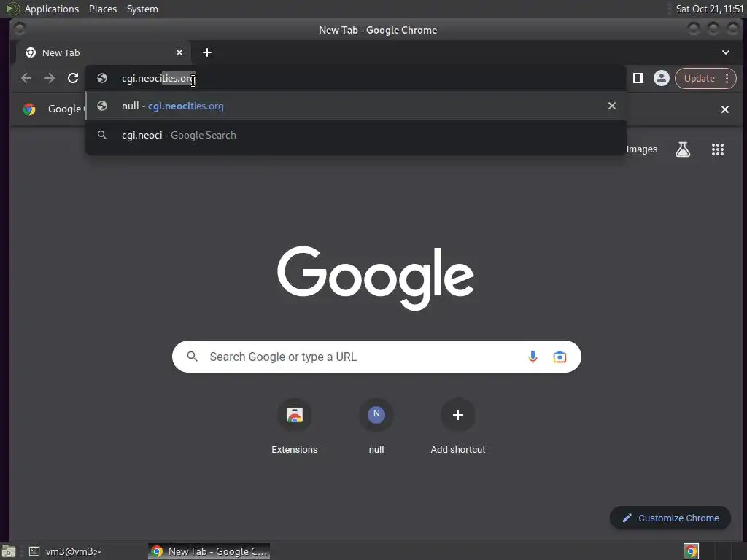Reload the page with the refresh icon

[73, 78]
